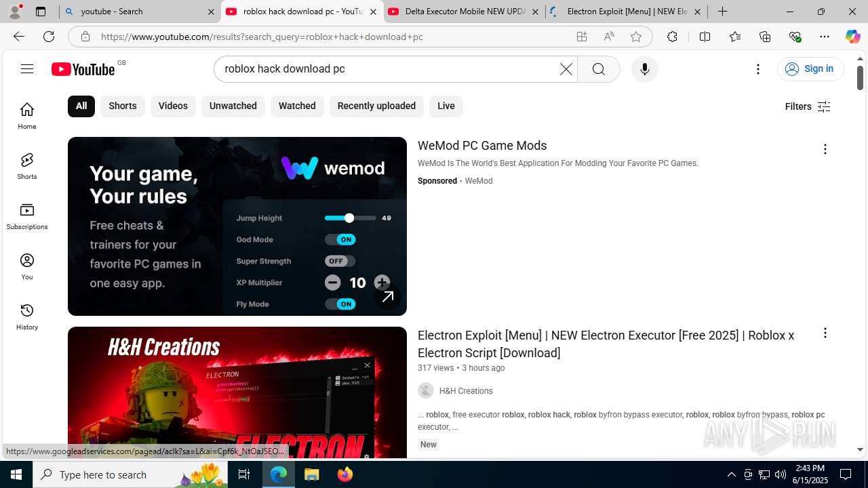This screenshot has height=488, width=868.
Task: Open the search Filters panel
Action: (807, 106)
